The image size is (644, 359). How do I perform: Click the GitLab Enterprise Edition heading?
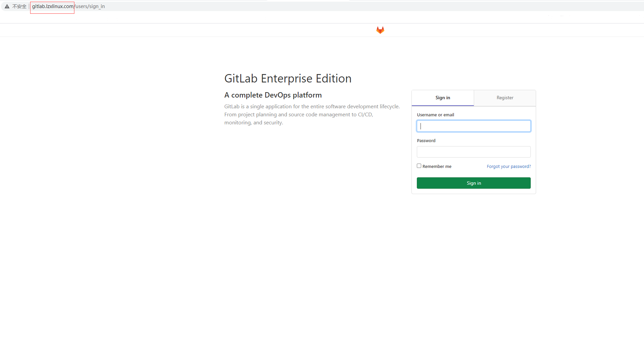288,78
